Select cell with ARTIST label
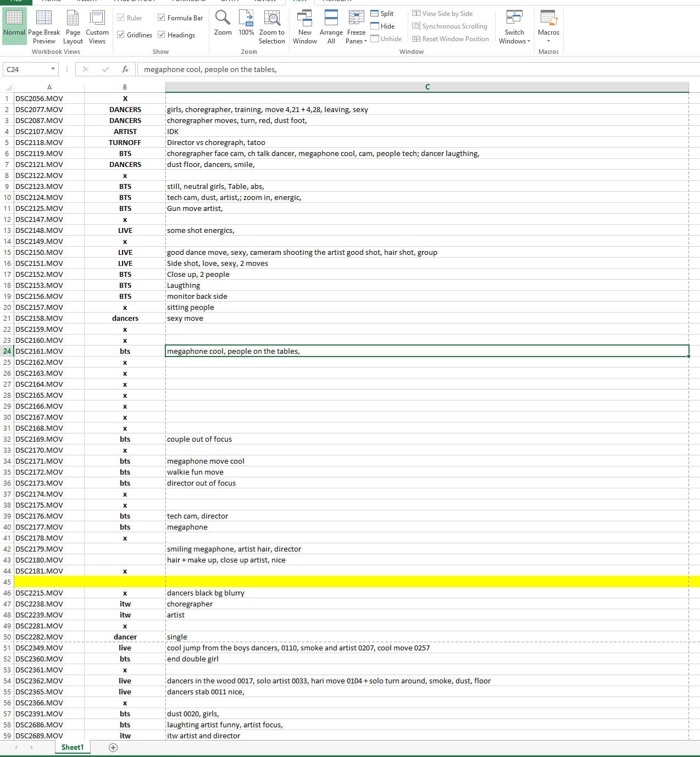 pos(125,131)
